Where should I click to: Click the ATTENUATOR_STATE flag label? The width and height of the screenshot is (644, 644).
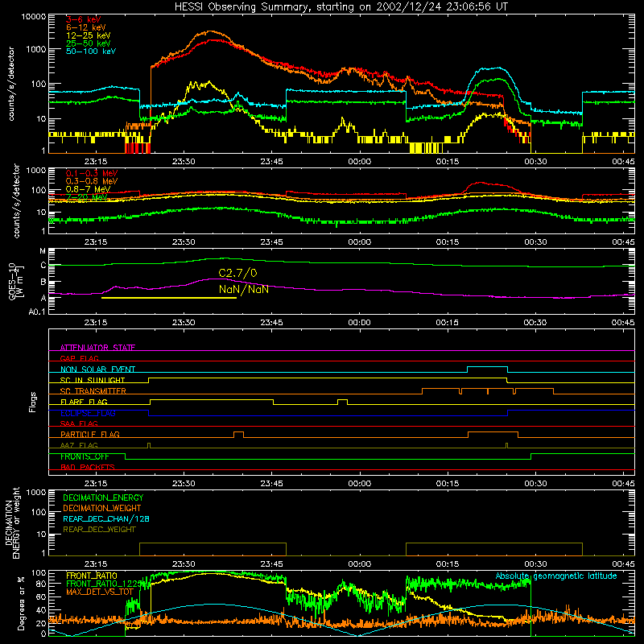pyautogui.click(x=97, y=348)
